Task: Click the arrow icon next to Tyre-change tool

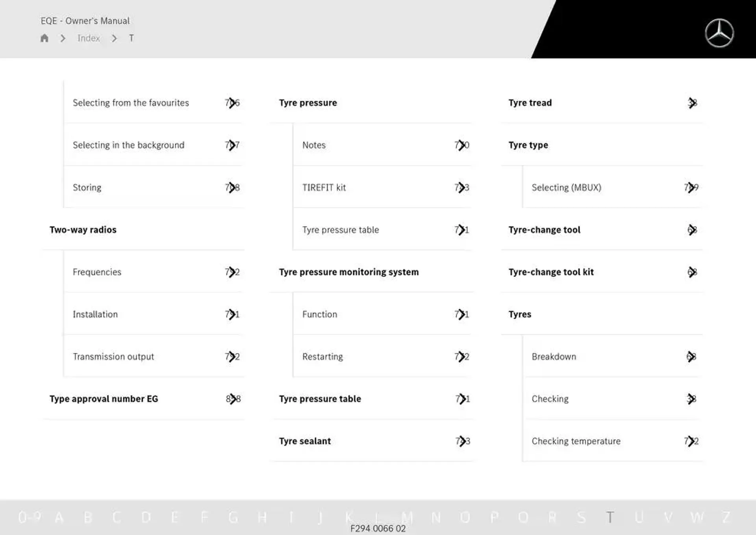Action: click(x=692, y=229)
